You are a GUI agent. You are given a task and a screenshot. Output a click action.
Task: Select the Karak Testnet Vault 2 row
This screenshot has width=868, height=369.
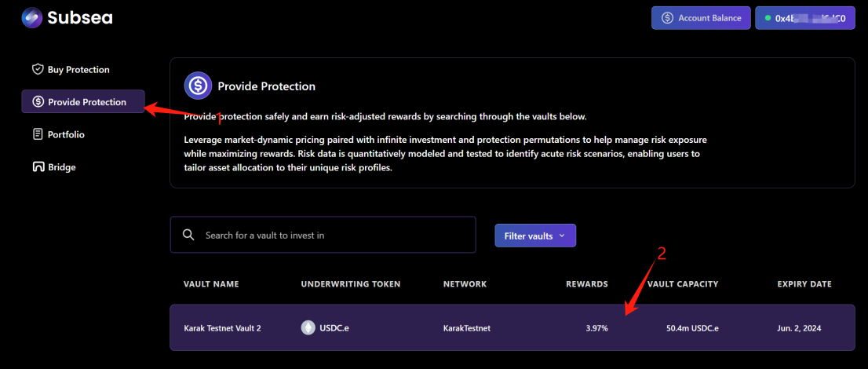[512, 327]
